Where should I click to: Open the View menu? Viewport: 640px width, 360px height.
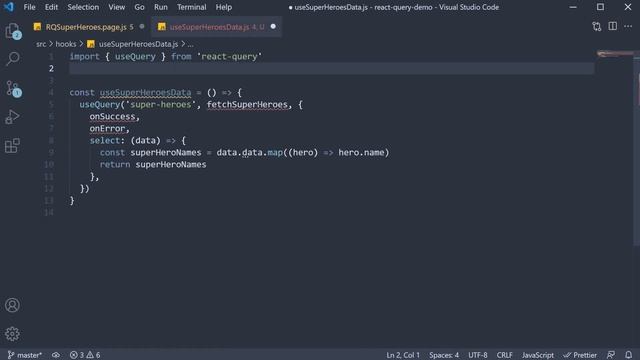pos(117,7)
